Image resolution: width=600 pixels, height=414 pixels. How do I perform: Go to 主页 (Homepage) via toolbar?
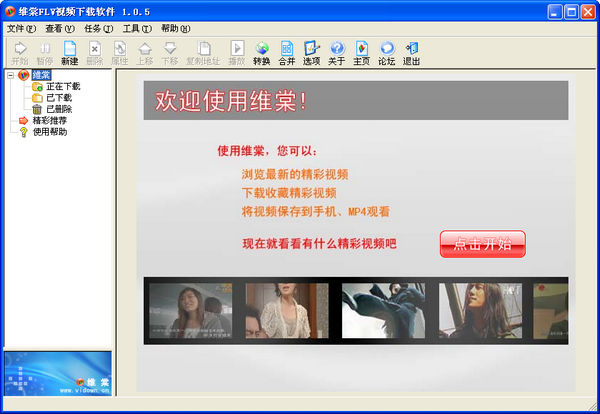362,53
